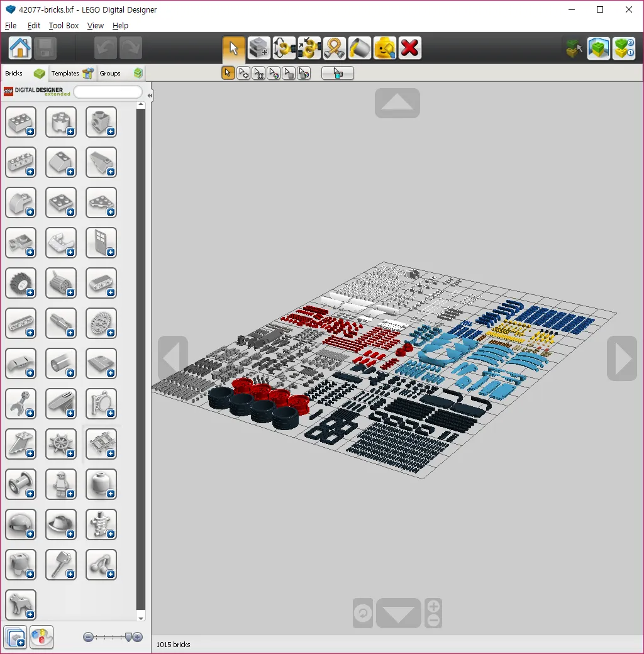Select the red X Delete tool

tap(409, 48)
